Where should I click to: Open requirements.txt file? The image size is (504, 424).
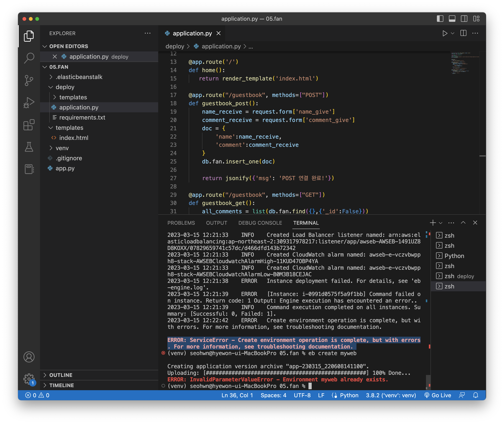[x=99, y=118]
